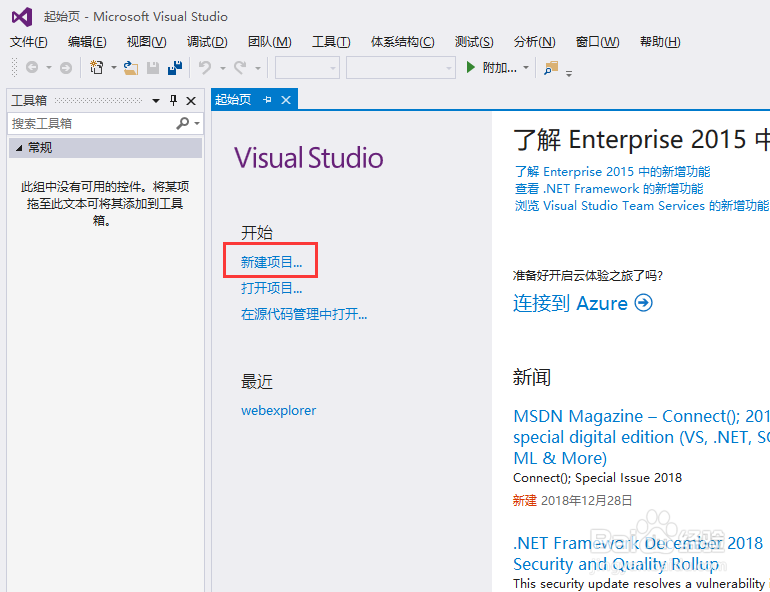Viewport: 770px width, 592px height.
Task: Open the 分析(N) menu
Action: coord(534,42)
